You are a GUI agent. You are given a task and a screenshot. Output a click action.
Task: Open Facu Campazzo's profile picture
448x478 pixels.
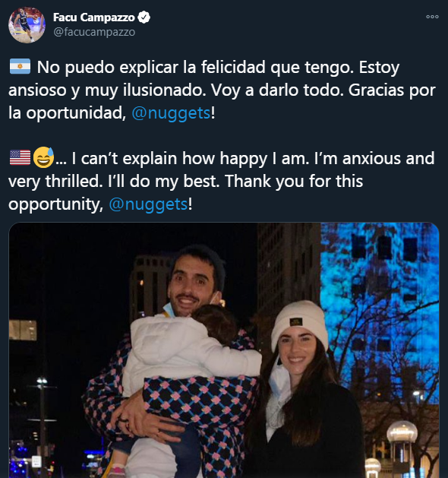click(27, 24)
